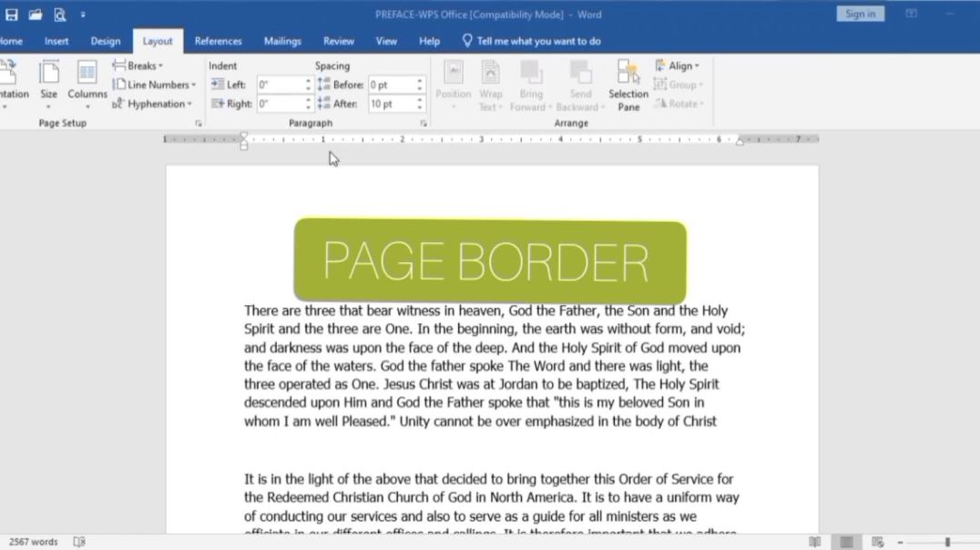Select the Columns tool
This screenshot has height=550, width=980.
click(x=87, y=85)
